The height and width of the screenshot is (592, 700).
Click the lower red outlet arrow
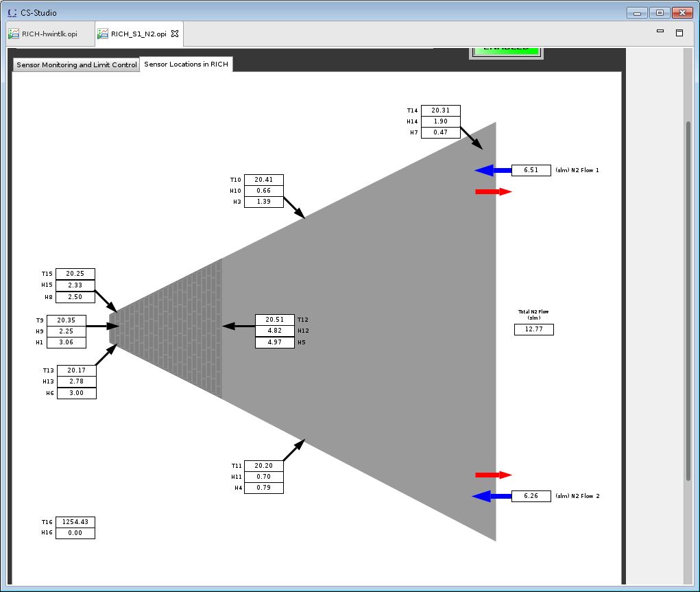pos(494,475)
